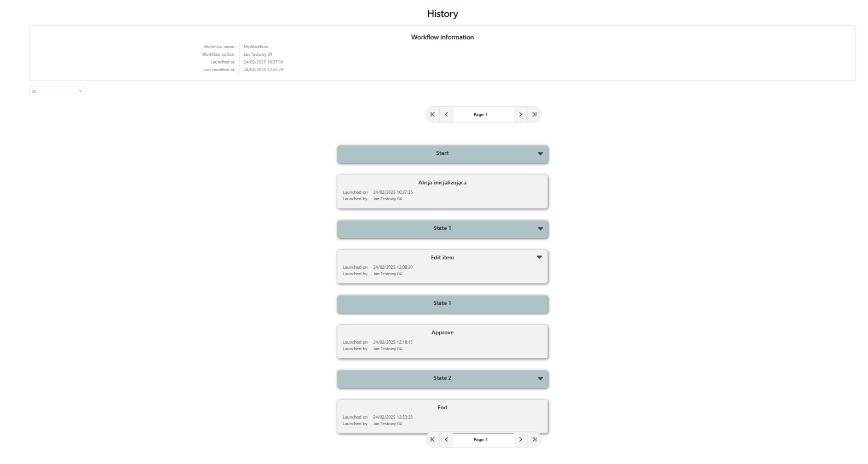Screen dimensions: 868x464
Task: Expand the Start state arrow
Action: click(x=540, y=154)
